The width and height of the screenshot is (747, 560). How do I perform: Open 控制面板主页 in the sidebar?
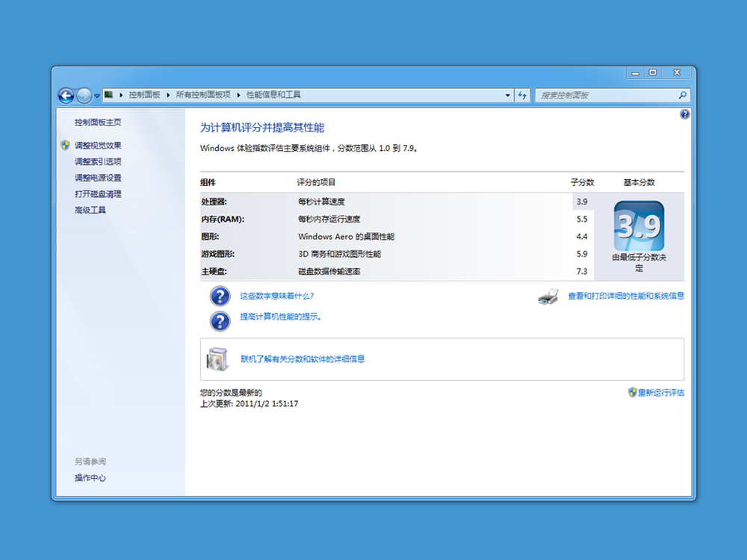pyautogui.click(x=98, y=122)
